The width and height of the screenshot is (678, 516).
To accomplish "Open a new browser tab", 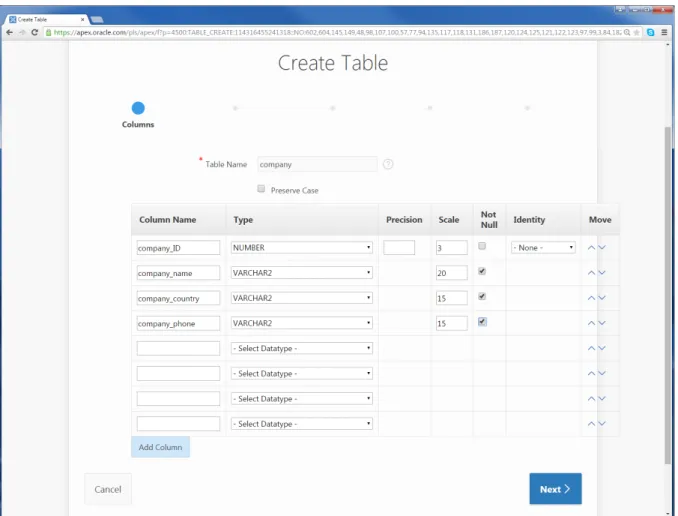I will (97, 19).
